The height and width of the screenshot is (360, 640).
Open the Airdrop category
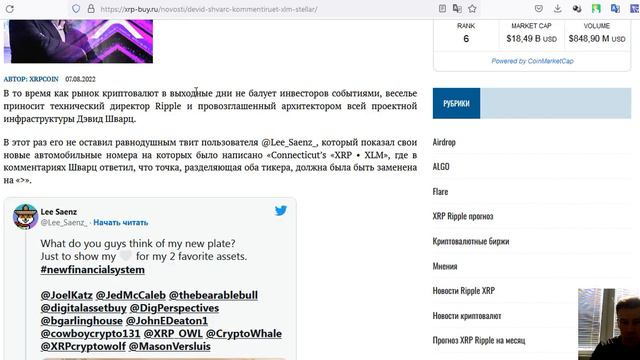[x=444, y=142]
